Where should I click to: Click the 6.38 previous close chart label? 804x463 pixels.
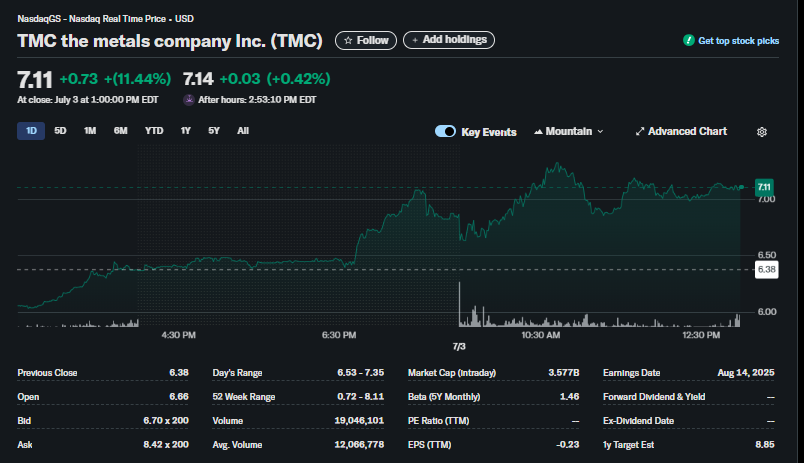click(x=767, y=270)
